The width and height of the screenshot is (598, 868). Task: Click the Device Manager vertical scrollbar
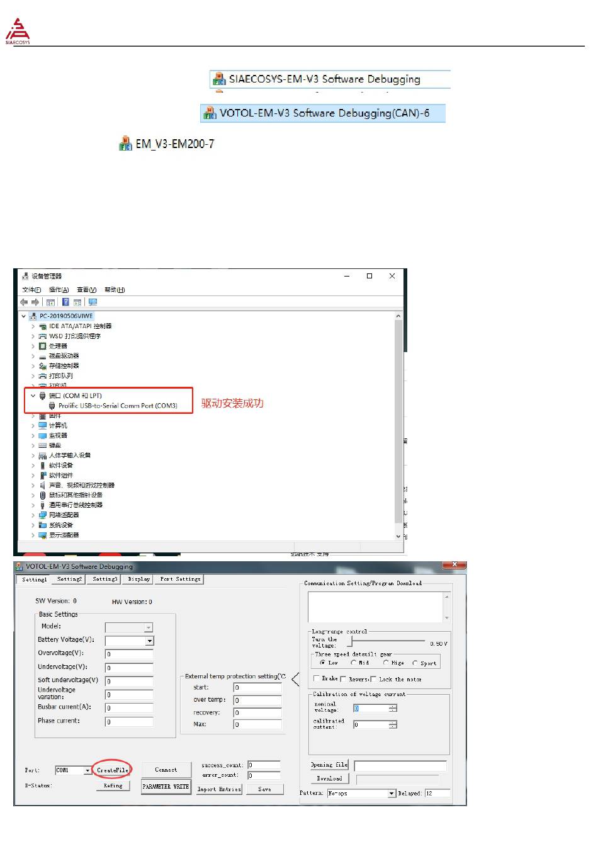tap(398, 426)
